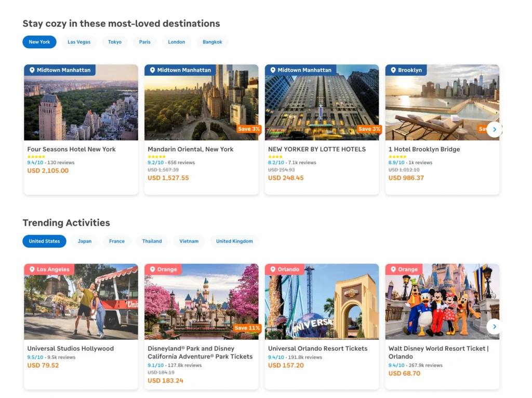Switch activities to Japan
532x398 pixels.
coord(85,241)
